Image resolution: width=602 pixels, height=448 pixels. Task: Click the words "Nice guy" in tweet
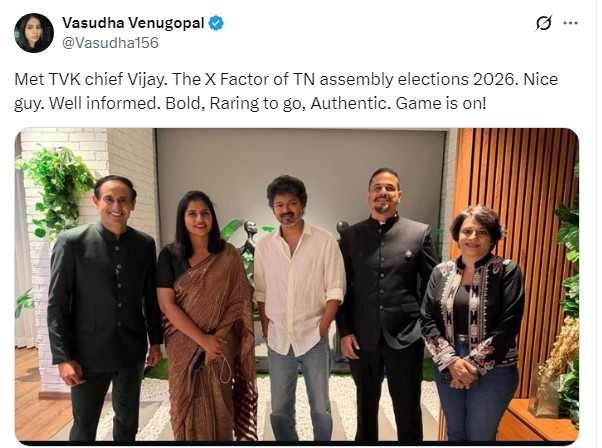[548, 79]
